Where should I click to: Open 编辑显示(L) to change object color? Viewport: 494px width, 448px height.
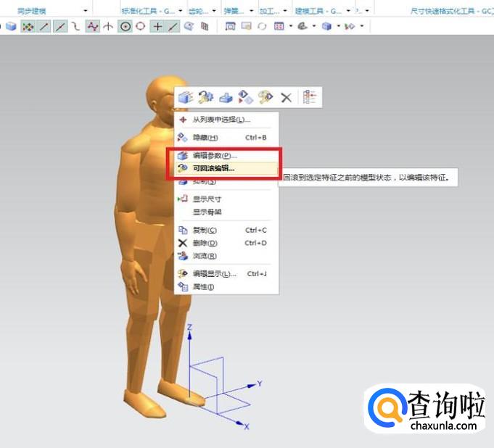click(x=214, y=274)
